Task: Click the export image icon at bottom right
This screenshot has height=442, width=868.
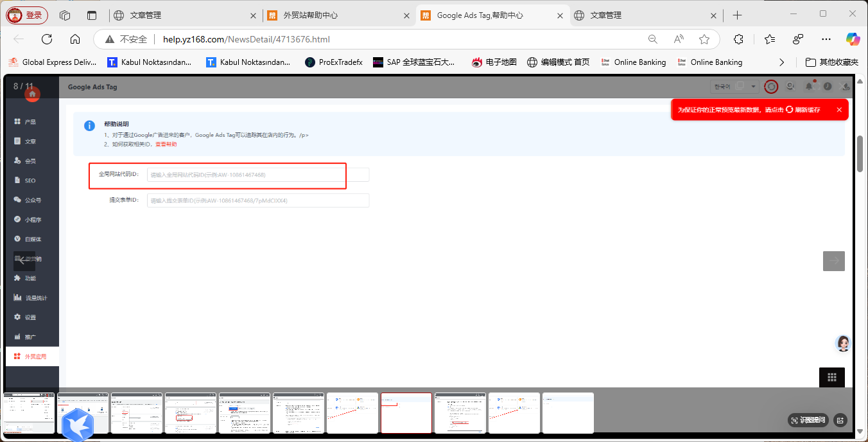Action: [840, 420]
